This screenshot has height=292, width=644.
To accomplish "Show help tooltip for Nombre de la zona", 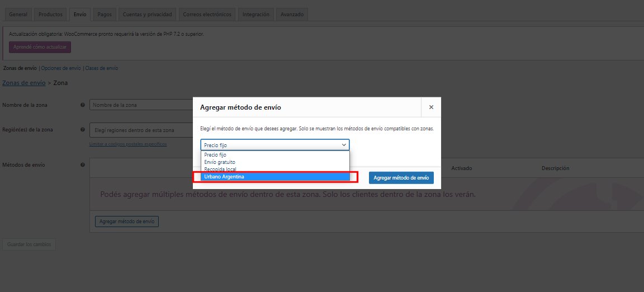I will tap(83, 105).
